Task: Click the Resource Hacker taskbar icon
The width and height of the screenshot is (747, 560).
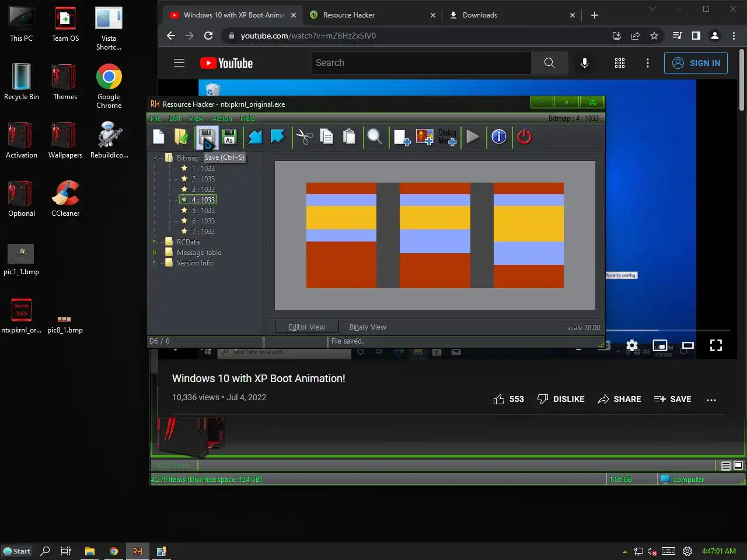Action: 138,551
